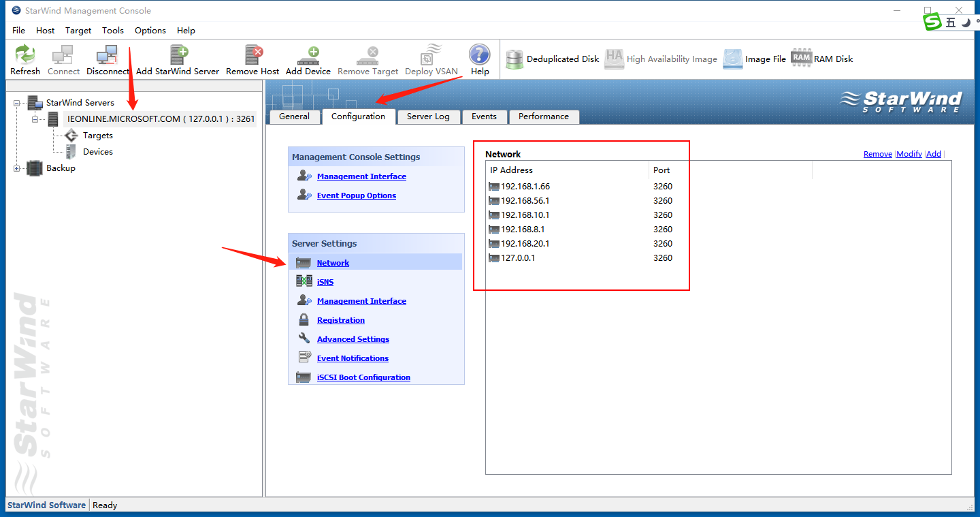Switch to the General tab
980x517 pixels.
[295, 116]
